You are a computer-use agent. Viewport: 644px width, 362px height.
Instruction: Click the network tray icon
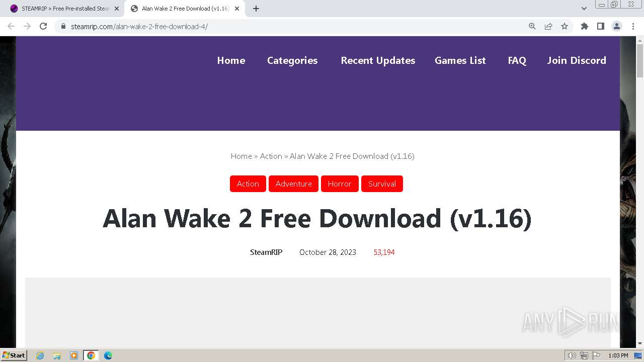coord(584,355)
